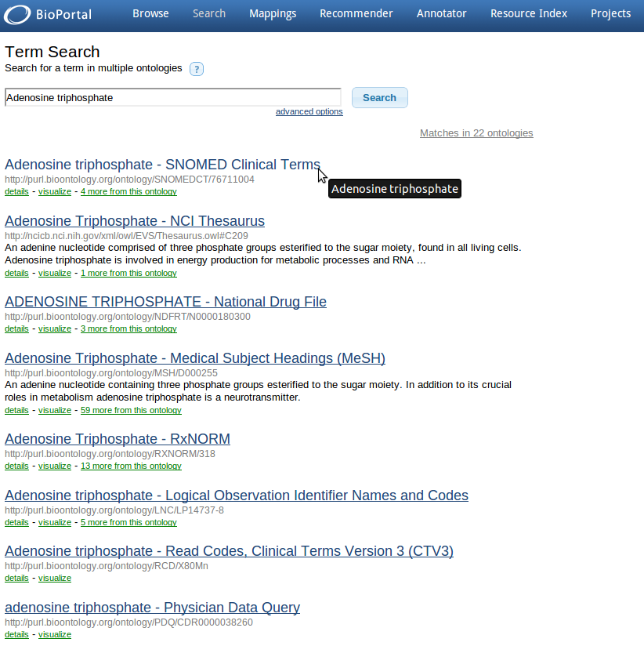This screenshot has height=646, width=644.
Task: Visualize the MeSH result
Action: (55, 410)
